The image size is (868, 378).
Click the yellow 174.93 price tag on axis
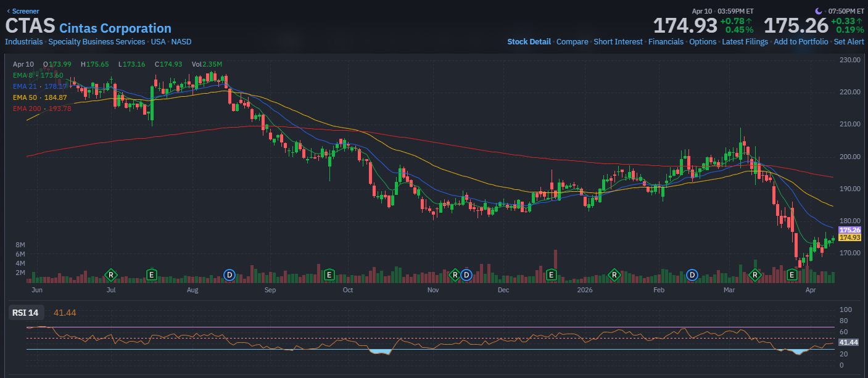[849, 237]
